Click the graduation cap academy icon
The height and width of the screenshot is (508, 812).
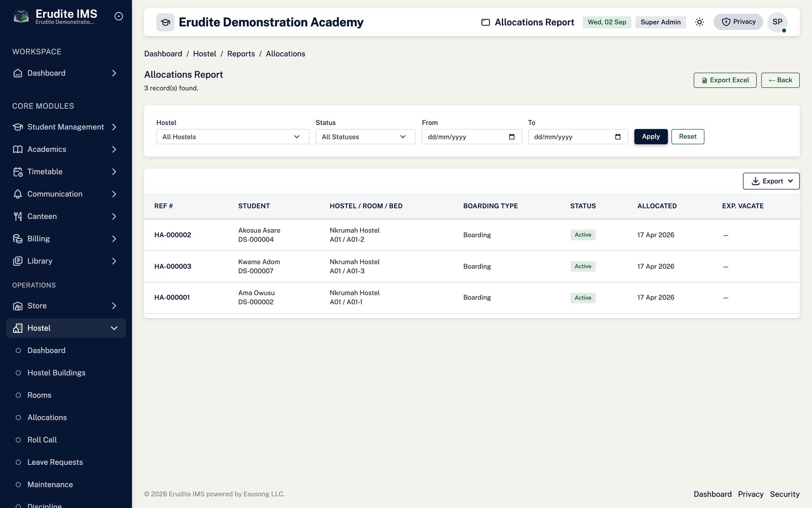165,22
